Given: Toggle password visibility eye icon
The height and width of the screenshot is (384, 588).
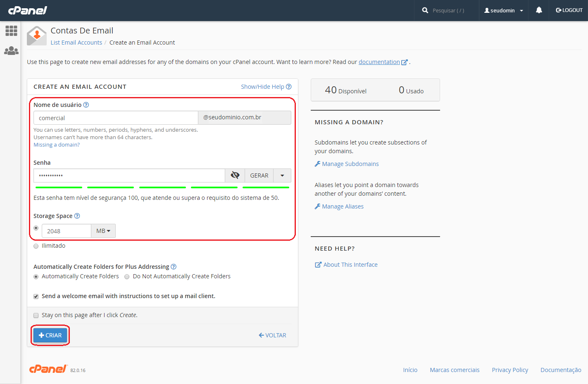Looking at the screenshot, I should click(x=235, y=175).
